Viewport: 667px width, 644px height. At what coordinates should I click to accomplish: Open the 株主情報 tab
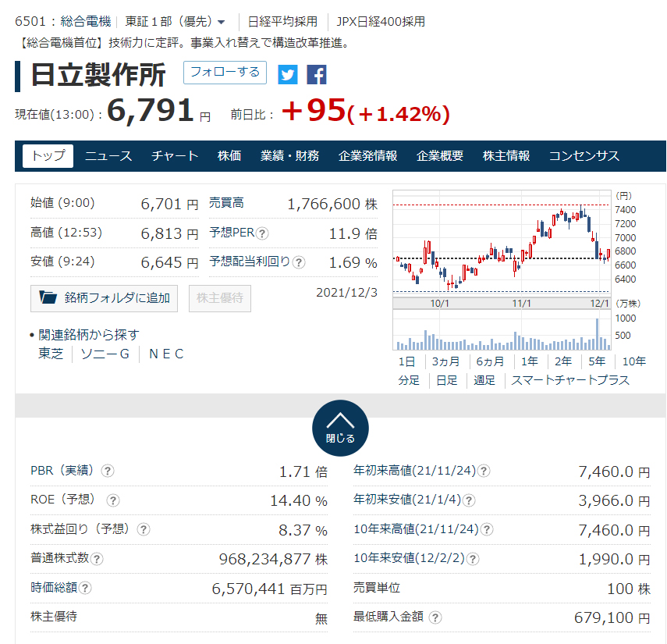(506, 156)
